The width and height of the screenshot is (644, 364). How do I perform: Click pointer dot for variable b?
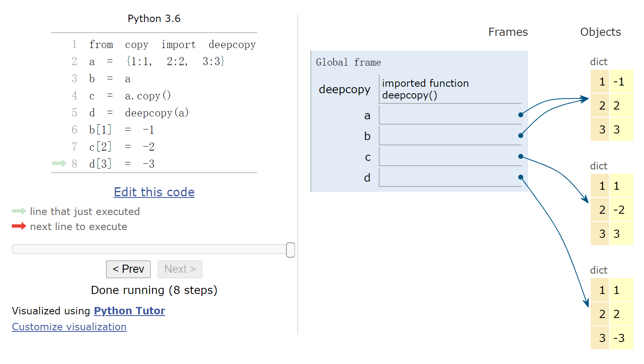521,136
